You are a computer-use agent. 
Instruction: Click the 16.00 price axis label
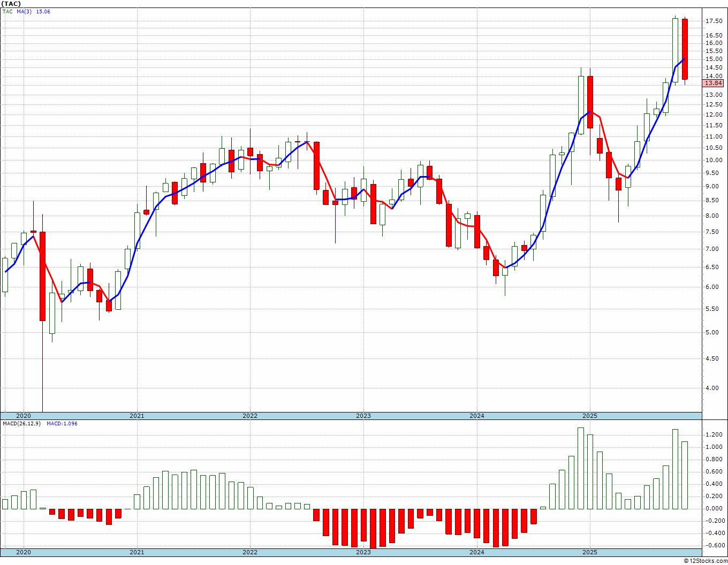click(x=714, y=43)
